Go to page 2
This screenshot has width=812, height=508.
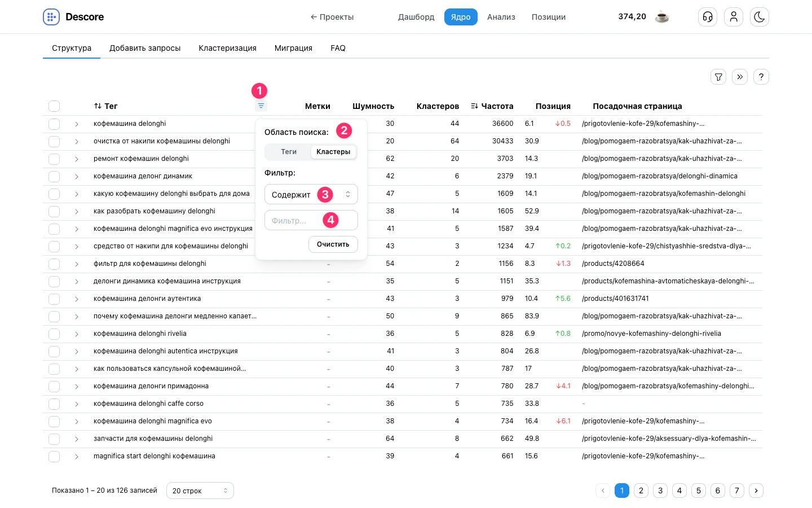click(x=641, y=491)
